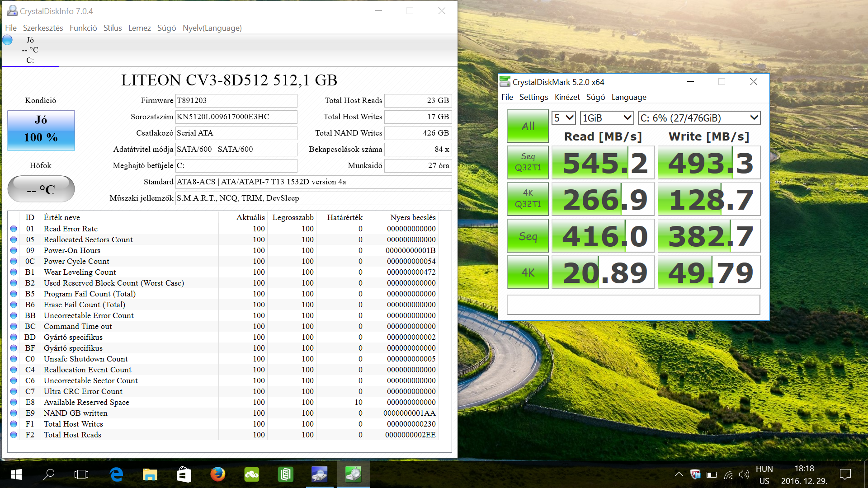Click status dot for Power-On Hours
The image size is (868, 488).
[x=14, y=250]
